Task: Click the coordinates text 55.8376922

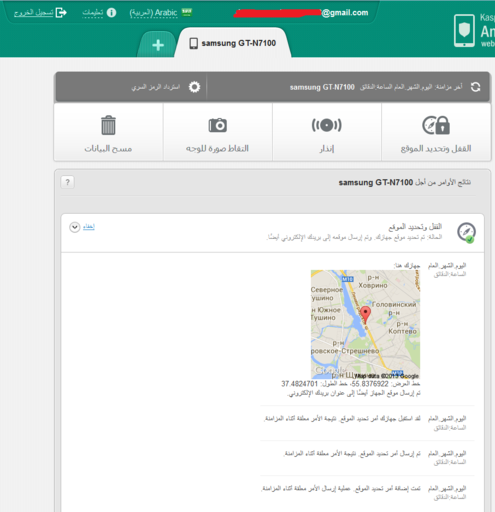Action: (369, 384)
